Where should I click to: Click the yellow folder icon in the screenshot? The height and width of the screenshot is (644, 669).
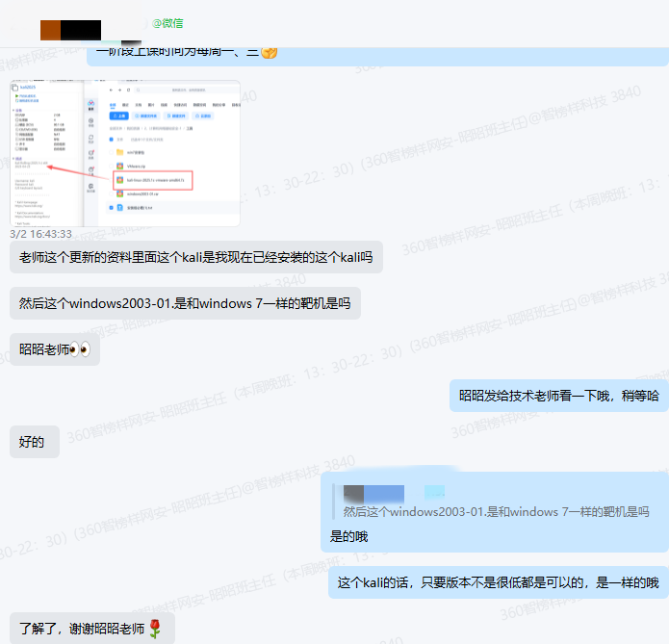pos(119,152)
